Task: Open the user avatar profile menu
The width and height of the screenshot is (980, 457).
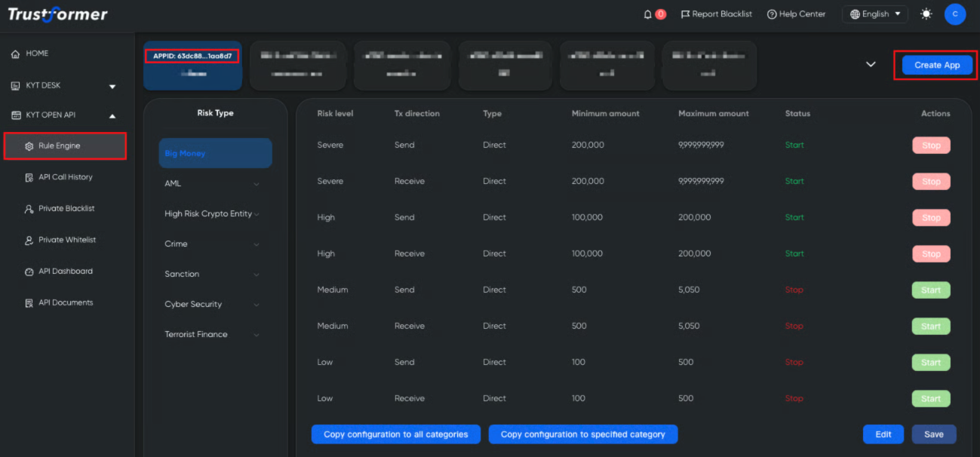Action: 954,14
